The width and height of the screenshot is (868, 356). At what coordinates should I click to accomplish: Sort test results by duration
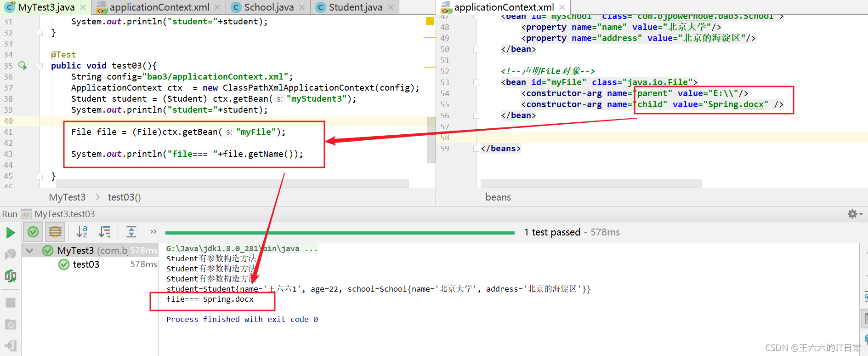click(x=105, y=232)
